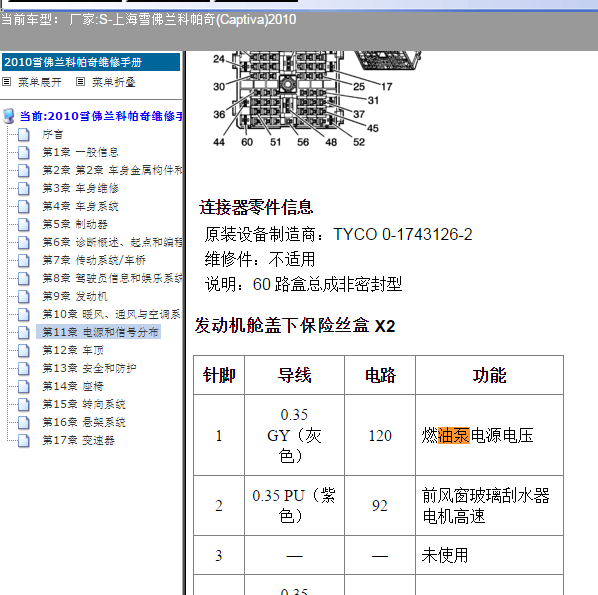Open 第15章 转向系统
This screenshot has height=595, width=598.
[x=84, y=404]
